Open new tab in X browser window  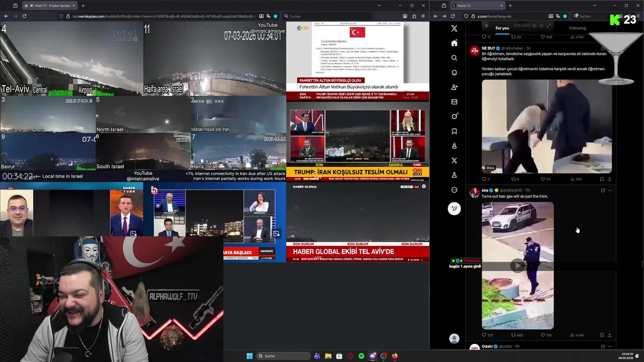[x=510, y=6]
